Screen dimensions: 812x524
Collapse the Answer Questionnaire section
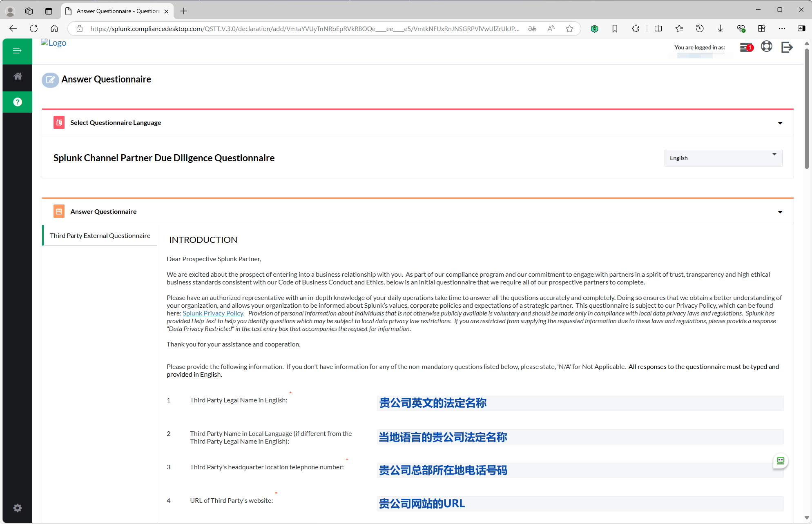pyautogui.click(x=780, y=212)
